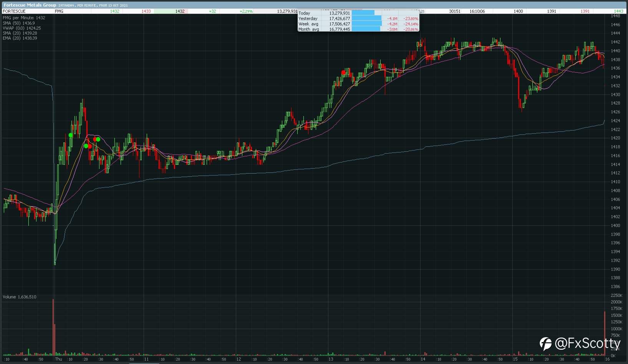Click the Yesterday volume value 17,426,677
The image size is (628, 364).
click(340, 18)
